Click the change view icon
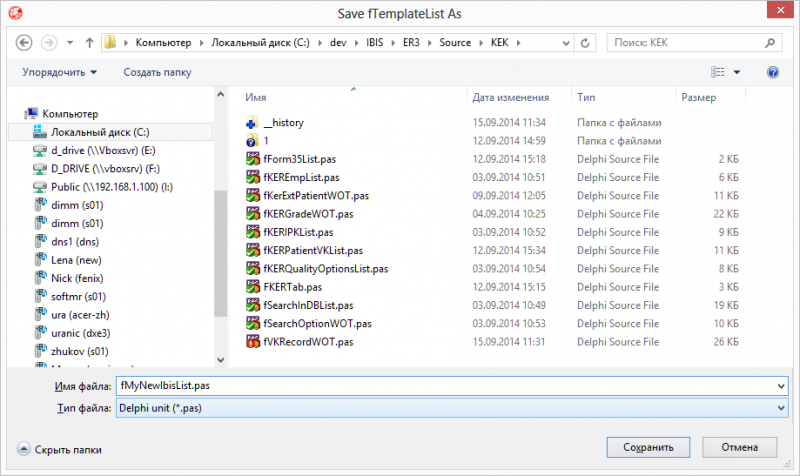This screenshot has width=800, height=476. 717,72
